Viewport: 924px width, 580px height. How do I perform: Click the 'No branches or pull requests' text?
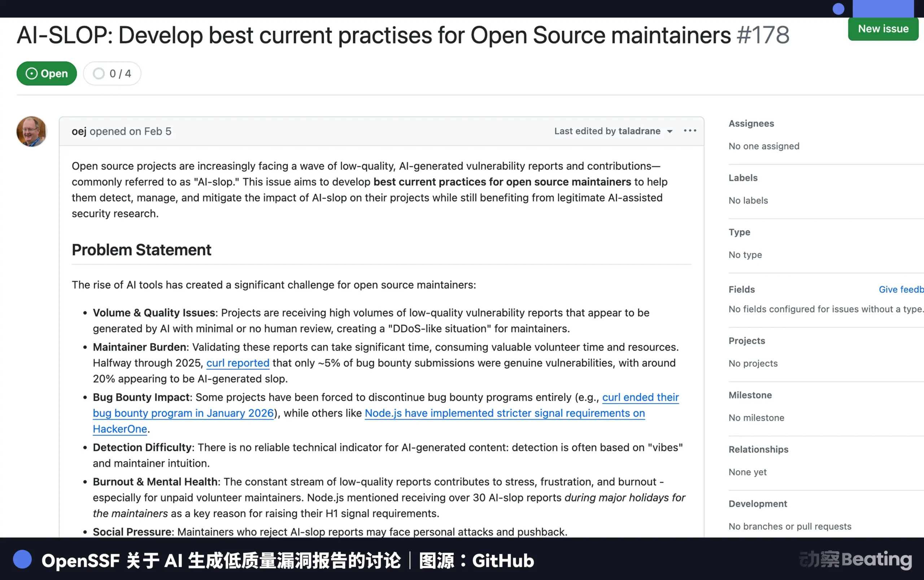click(790, 526)
